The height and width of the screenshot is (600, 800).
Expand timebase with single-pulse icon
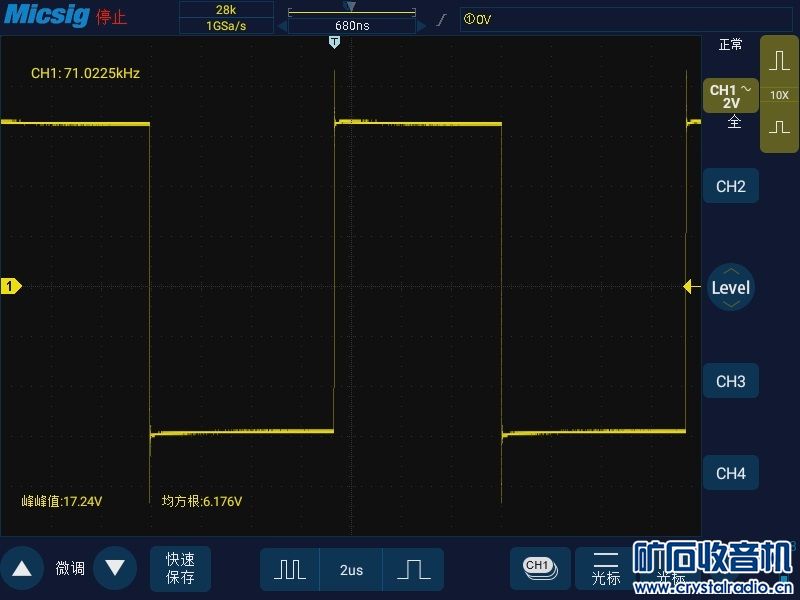(x=413, y=569)
